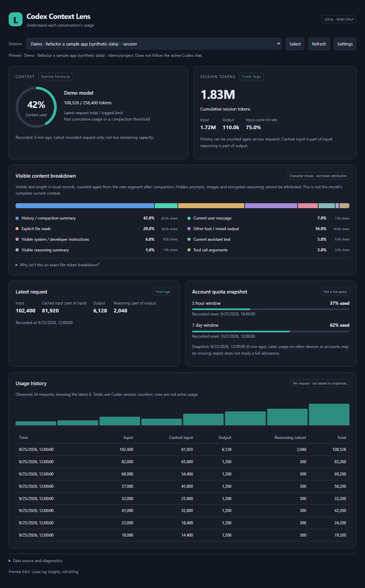Click the 7 day window progress bar
The height and width of the screenshot is (588, 365).
(271, 331)
